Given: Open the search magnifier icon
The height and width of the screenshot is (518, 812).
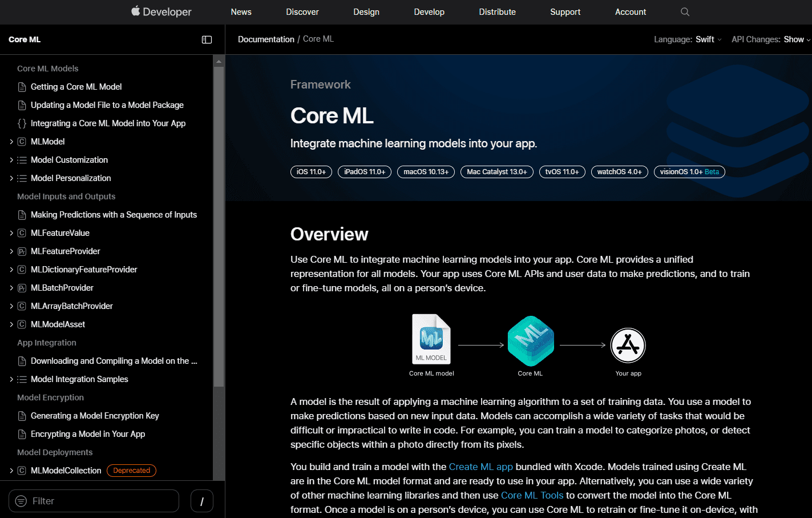Looking at the screenshot, I should (685, 12).
